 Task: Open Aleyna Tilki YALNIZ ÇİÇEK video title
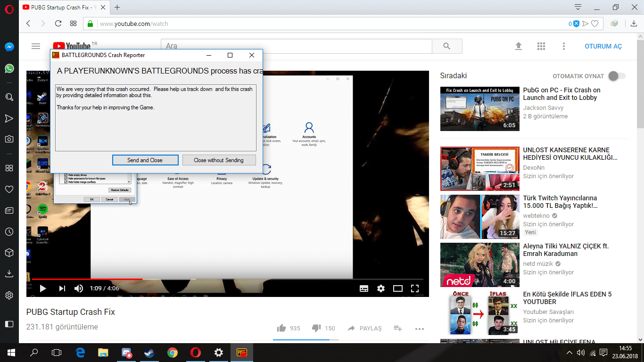point(566,250)
